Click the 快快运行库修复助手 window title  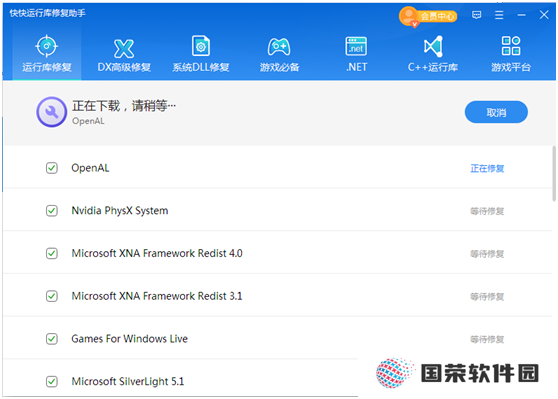[x=47, y=13]
